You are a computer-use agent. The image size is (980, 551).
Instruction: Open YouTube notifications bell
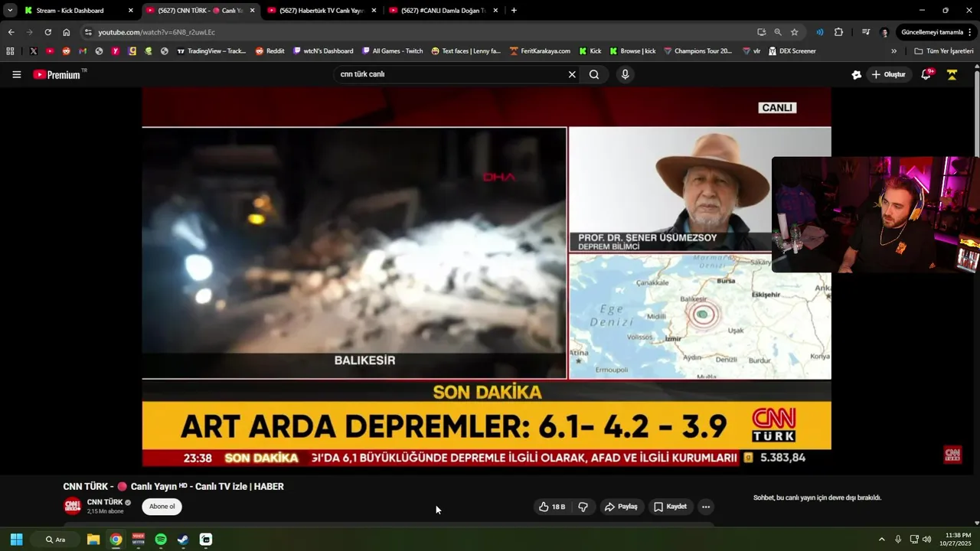tap(926, 74)
